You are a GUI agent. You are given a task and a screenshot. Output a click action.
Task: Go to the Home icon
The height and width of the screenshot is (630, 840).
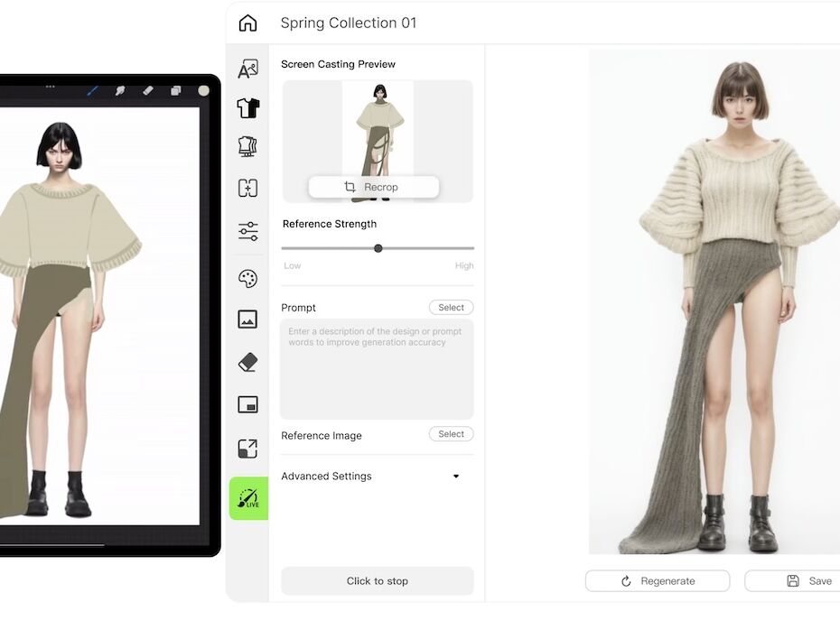click(247, 23)
